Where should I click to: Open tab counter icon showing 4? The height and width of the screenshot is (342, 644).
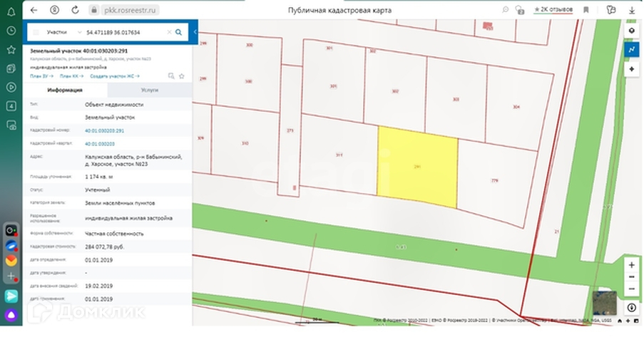pyautogui.click(x=11, y=106)
